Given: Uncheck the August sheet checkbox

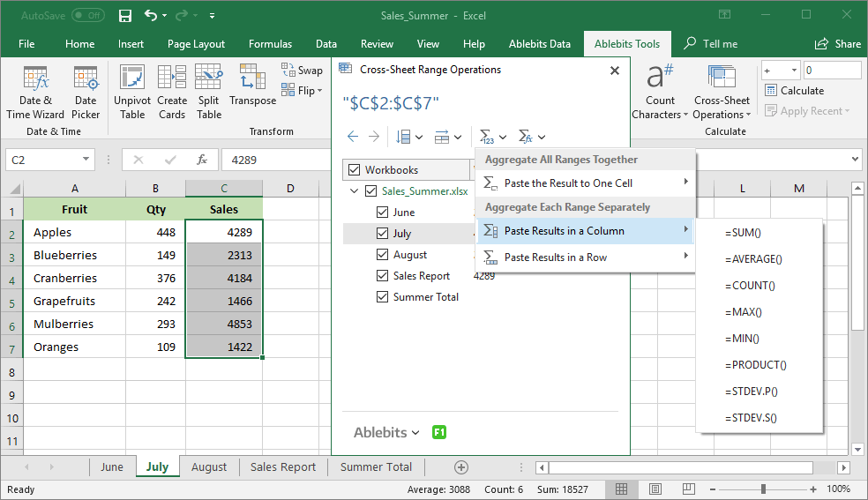Looking at the screenshot, I should point(382,255).
